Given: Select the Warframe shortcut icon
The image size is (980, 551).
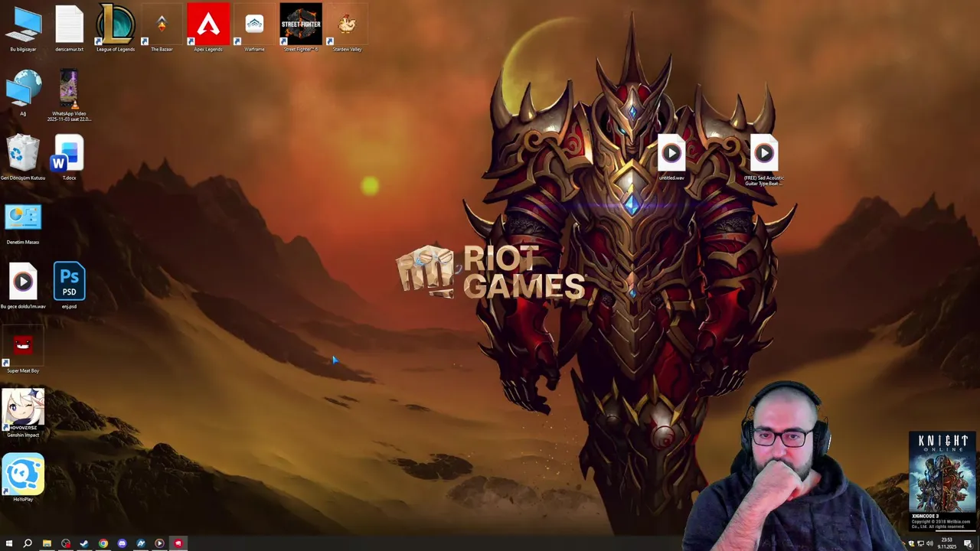Looking at the screenshot, I should tap(254, 29).
